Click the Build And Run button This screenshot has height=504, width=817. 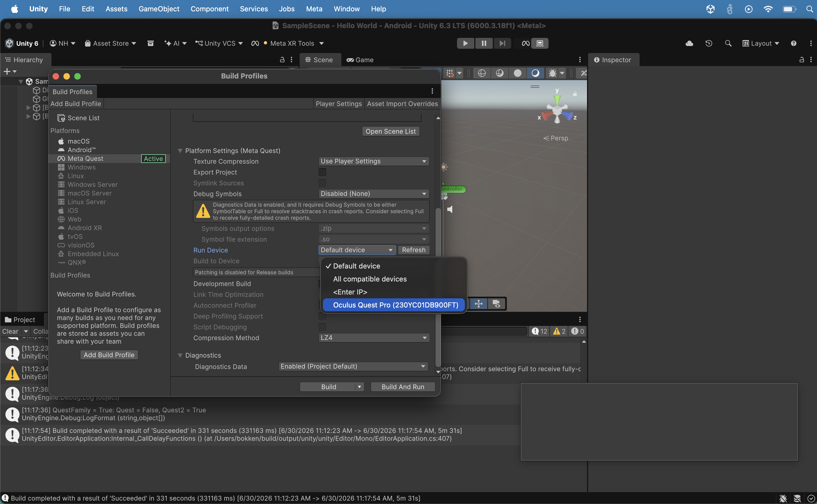(403, 387)
